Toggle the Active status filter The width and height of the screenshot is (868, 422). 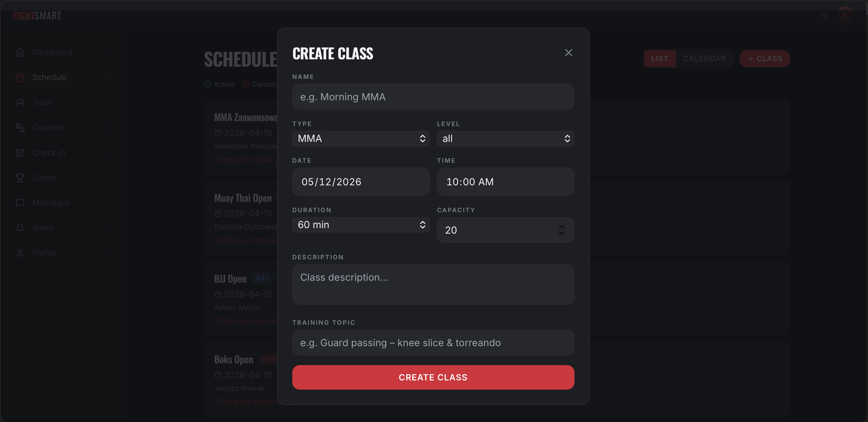pyautogui.click(x=220, y=84)
